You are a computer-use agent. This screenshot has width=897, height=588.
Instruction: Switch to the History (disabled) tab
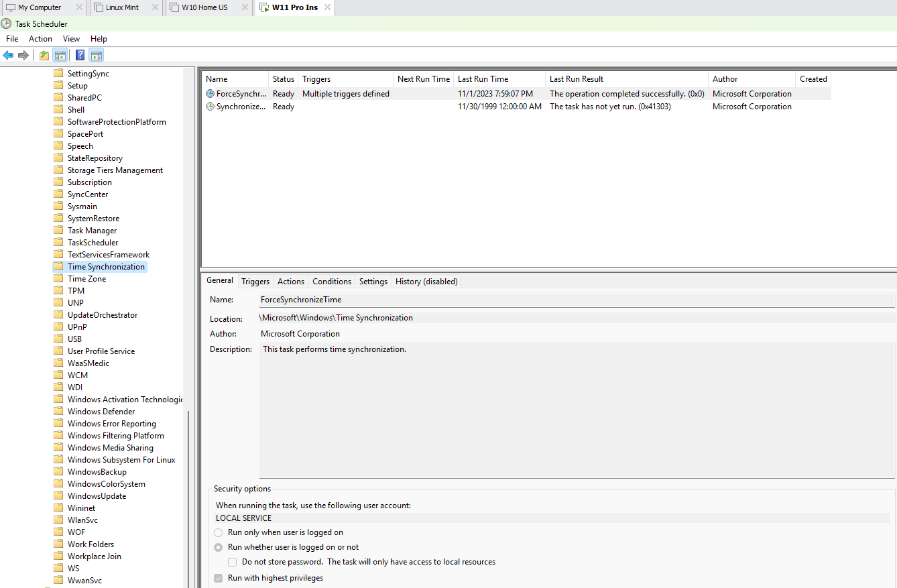[x=426, y=282]
